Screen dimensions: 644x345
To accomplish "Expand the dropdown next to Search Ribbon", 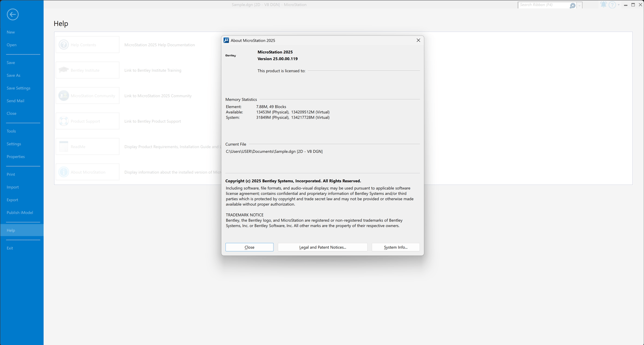I will 579,5.
